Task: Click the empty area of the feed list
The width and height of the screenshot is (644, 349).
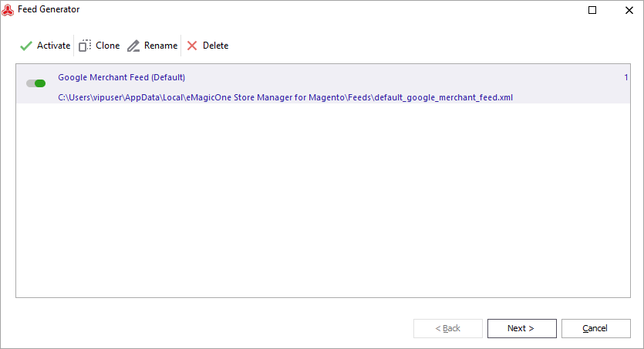Action: pos(322,201)
